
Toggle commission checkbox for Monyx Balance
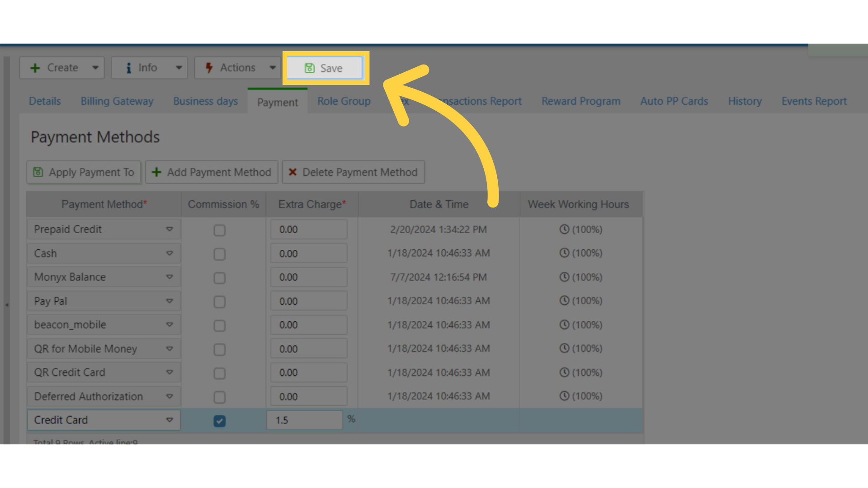tap(219, 278)
